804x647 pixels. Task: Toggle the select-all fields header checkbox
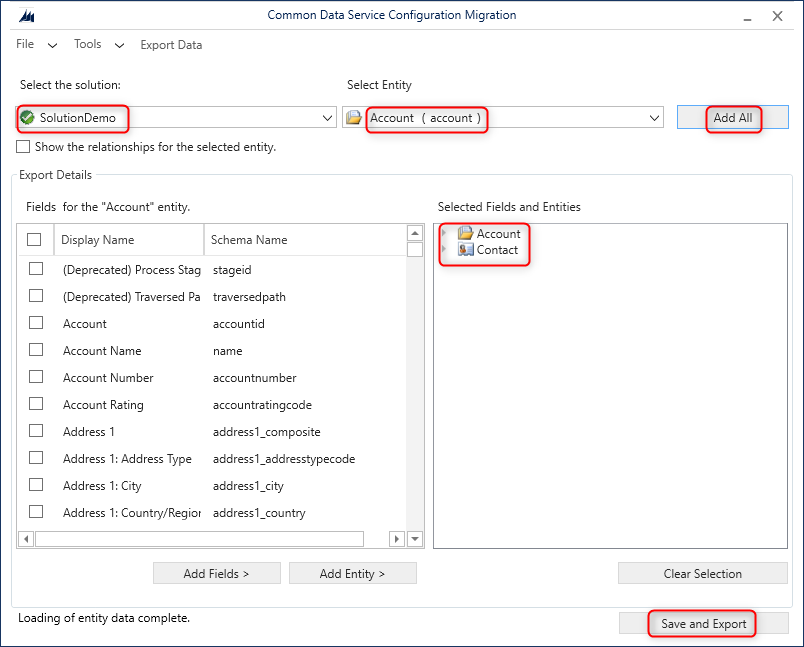pyautogui.click(x=35, y=240)
